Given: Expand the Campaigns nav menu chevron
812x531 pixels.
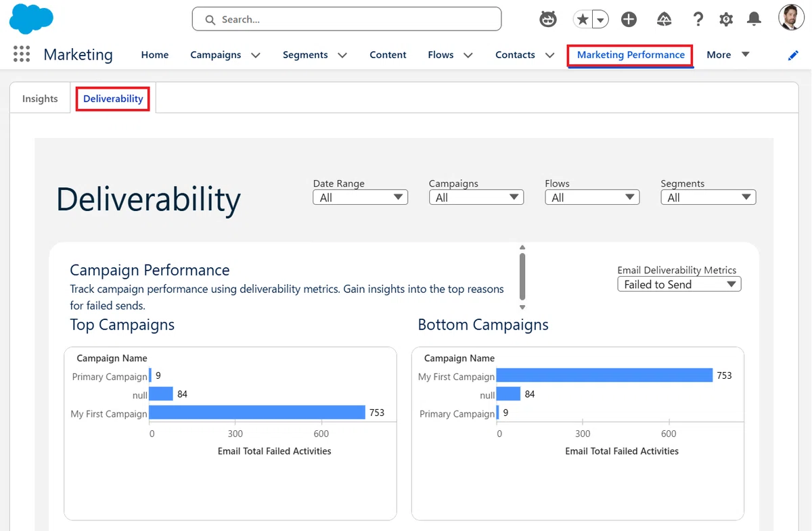Looking at the screenshot, I should [x=256, y=55].
